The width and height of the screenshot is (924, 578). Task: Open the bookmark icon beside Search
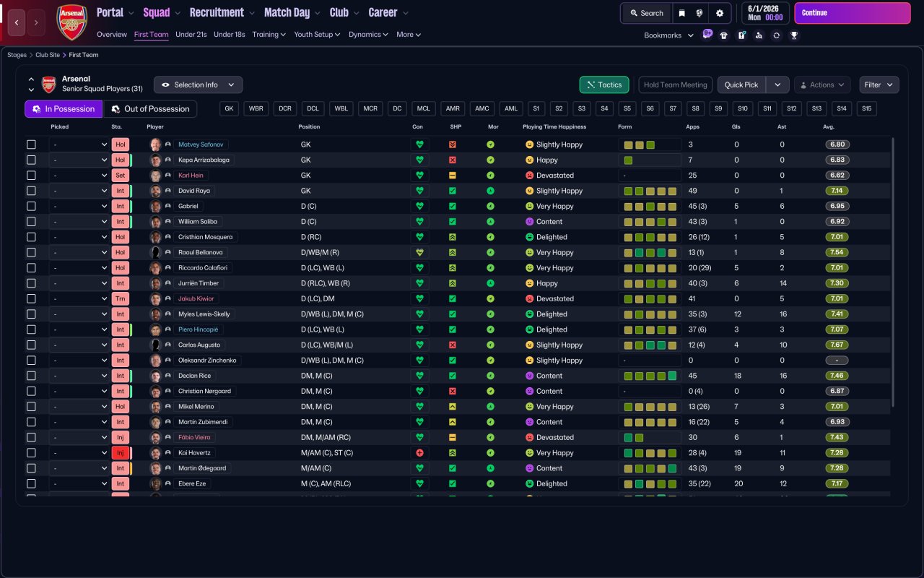click(681, 13)
